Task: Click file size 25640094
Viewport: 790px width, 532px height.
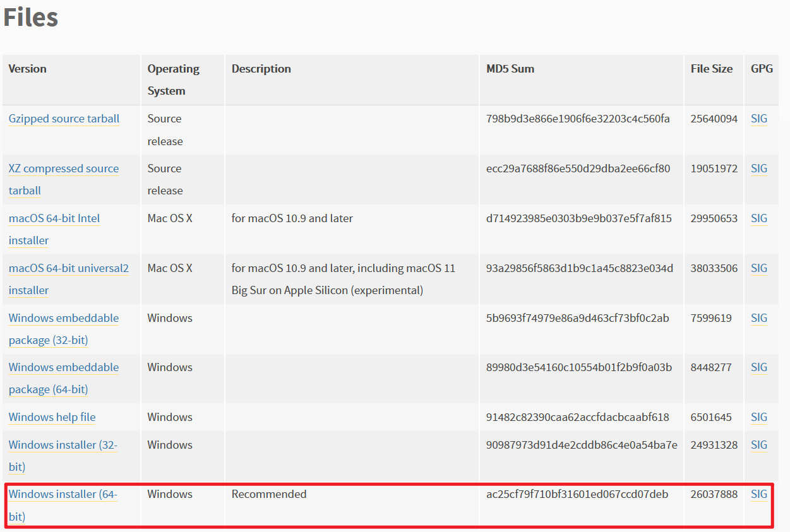Action: pos(714,119)
